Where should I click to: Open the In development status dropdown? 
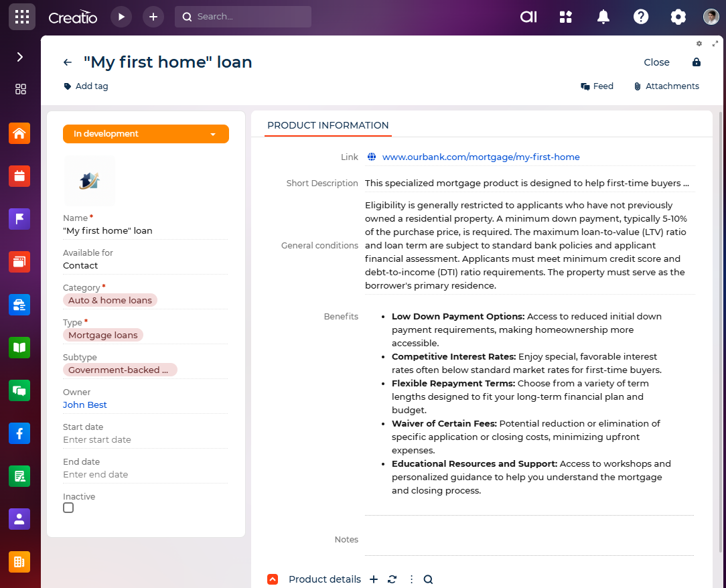pyautogui.click(x=146, y=134)
